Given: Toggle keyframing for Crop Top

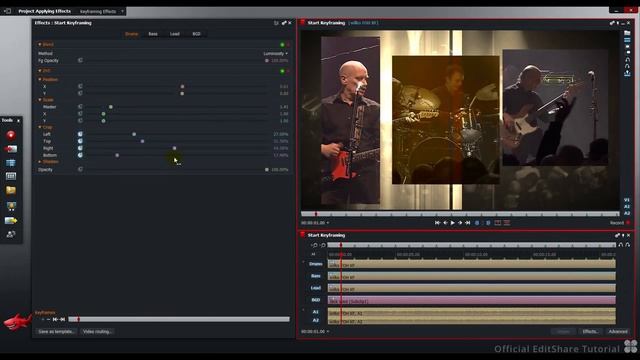Looking at the screenshot, I should tap(80, 141).
